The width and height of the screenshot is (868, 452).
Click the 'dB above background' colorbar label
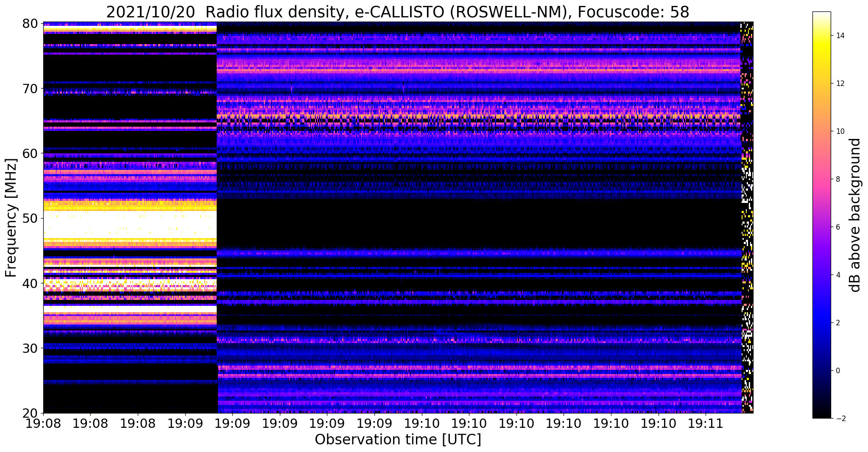tap(855, 215)
